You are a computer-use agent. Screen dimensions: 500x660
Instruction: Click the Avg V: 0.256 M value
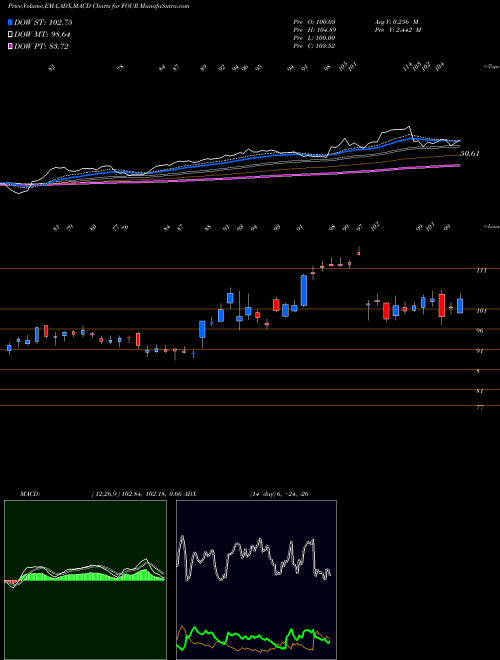point(396,21)
